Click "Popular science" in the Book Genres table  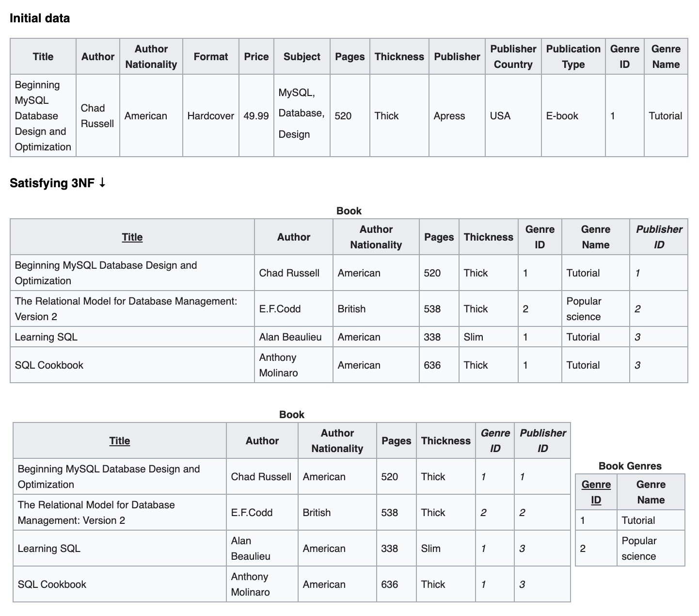tap(639, 548)
